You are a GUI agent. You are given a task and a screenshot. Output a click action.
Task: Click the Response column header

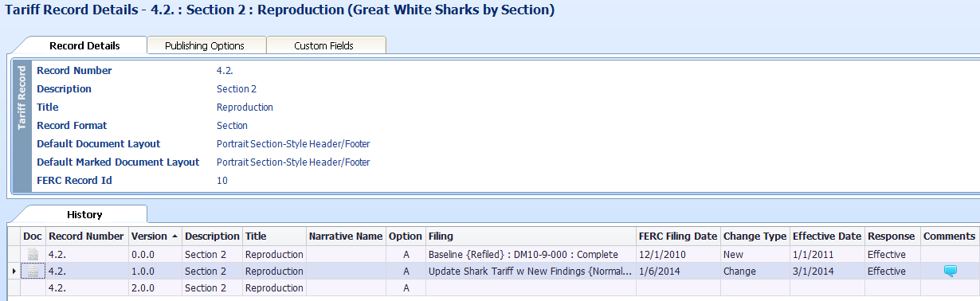892,236
